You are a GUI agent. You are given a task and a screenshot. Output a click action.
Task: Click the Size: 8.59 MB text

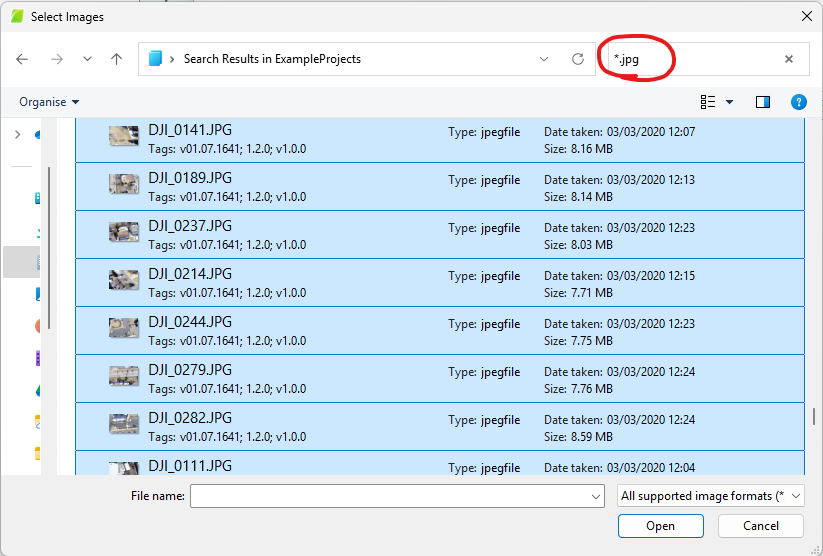pyautogui.click(x=578, y=437)
